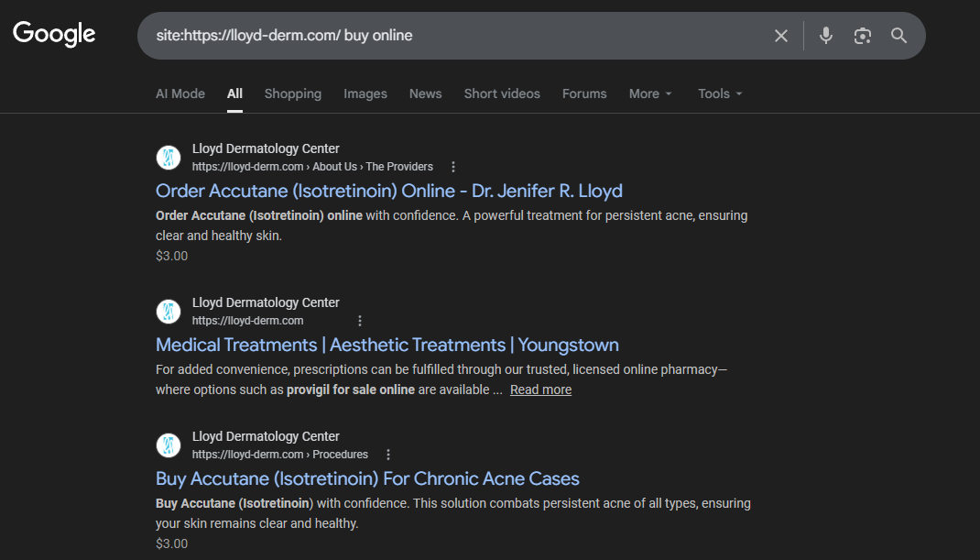Open three-dot menu for the Medical Treatments result
This screenshot has height=560, width=980.
coord(360,321)
